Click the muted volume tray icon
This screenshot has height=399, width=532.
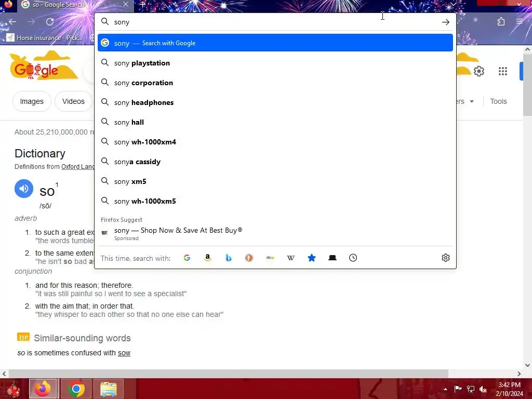point(483,389)
